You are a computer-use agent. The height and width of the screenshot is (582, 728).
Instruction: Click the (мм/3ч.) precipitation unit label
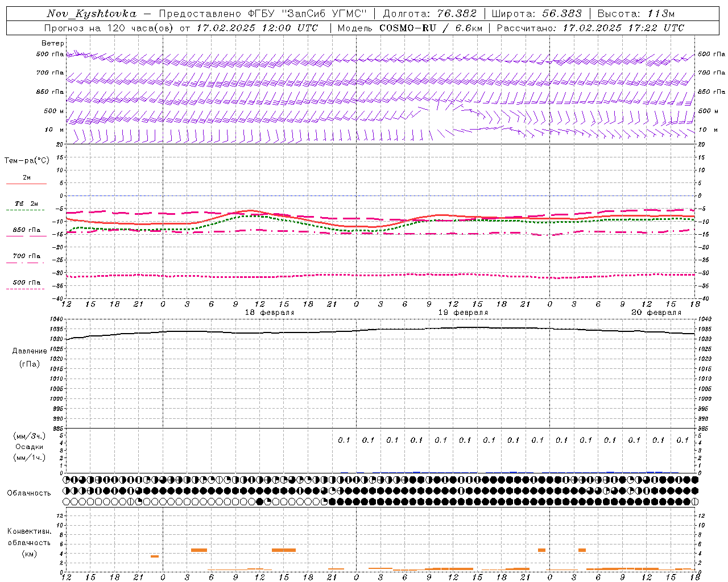tap(30, 436)
